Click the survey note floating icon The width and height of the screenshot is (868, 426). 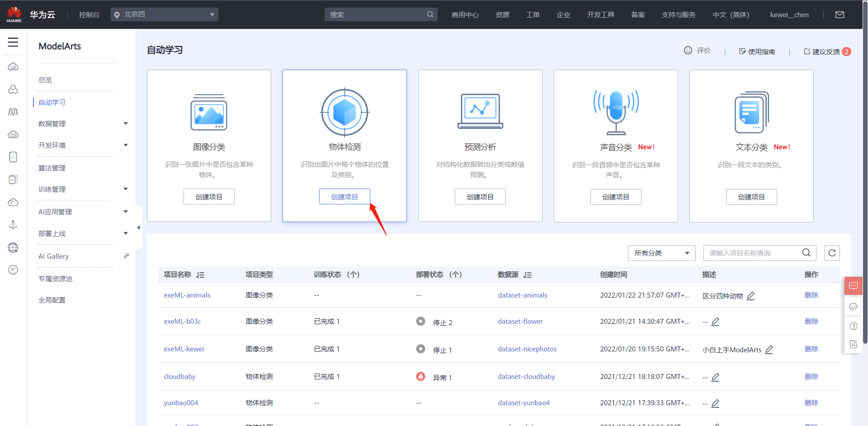854,344
